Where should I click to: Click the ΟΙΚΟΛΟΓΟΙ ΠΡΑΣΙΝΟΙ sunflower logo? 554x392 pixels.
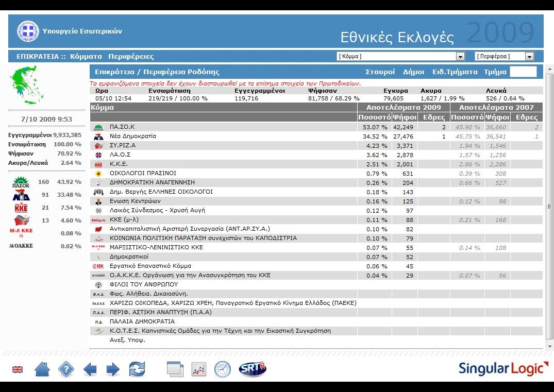pyautogui.click(x=98, y=174)
